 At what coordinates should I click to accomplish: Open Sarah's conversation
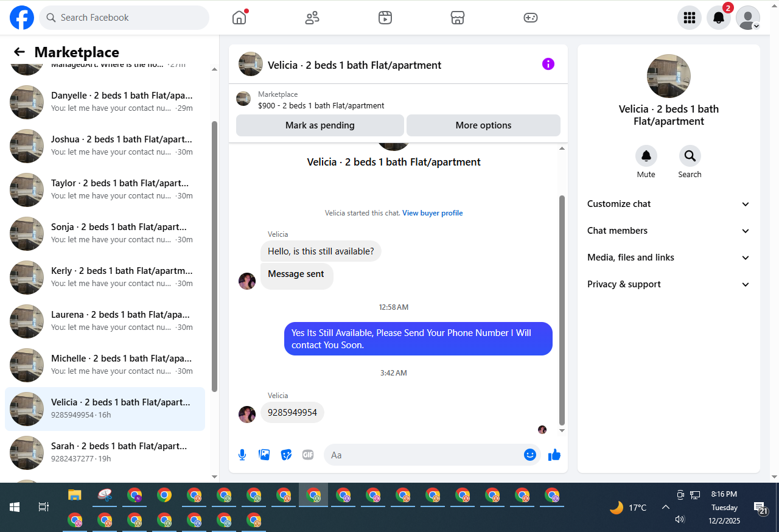(x=105, y=452)
